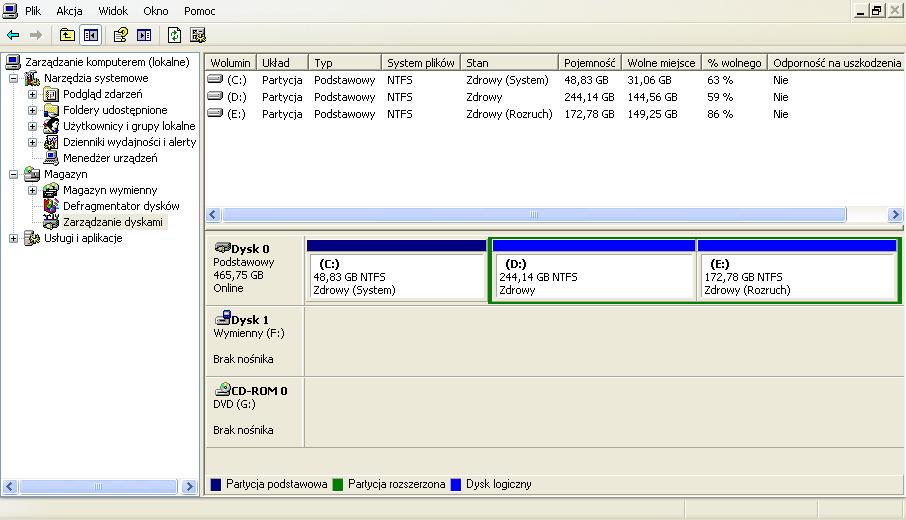Click the Back arrow toolbar icon

[x=13, y=35]
